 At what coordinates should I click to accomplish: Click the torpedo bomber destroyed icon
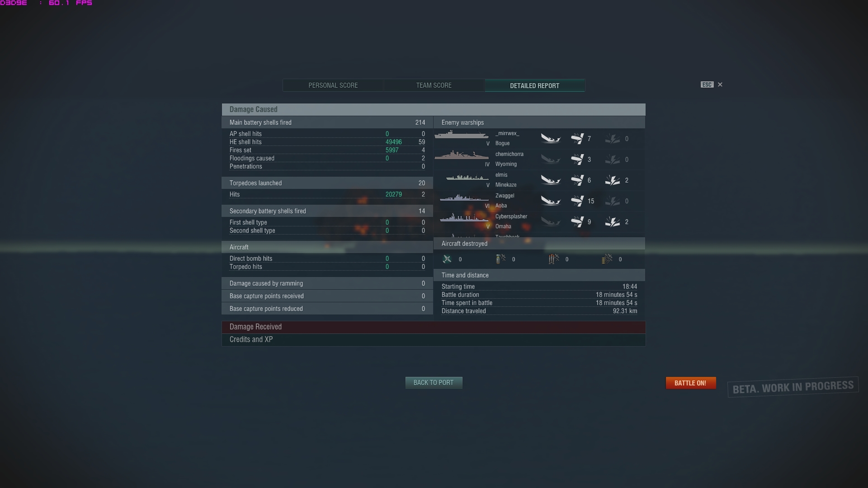tap(554, 259)
